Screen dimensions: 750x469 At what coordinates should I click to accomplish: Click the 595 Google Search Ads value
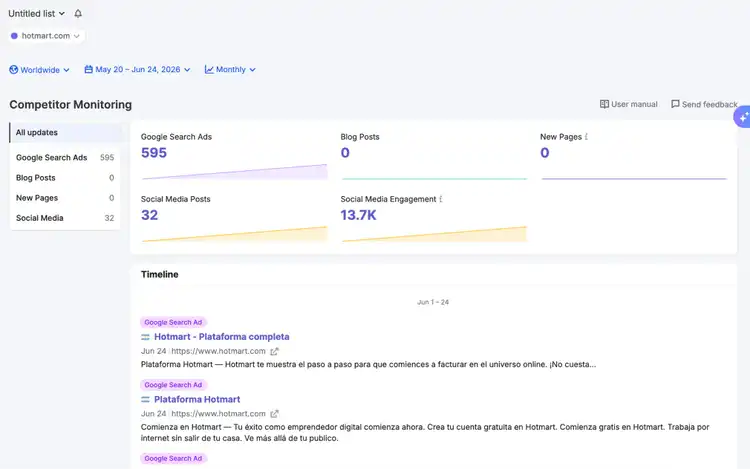pyautogui.click(x=154, y=153)
